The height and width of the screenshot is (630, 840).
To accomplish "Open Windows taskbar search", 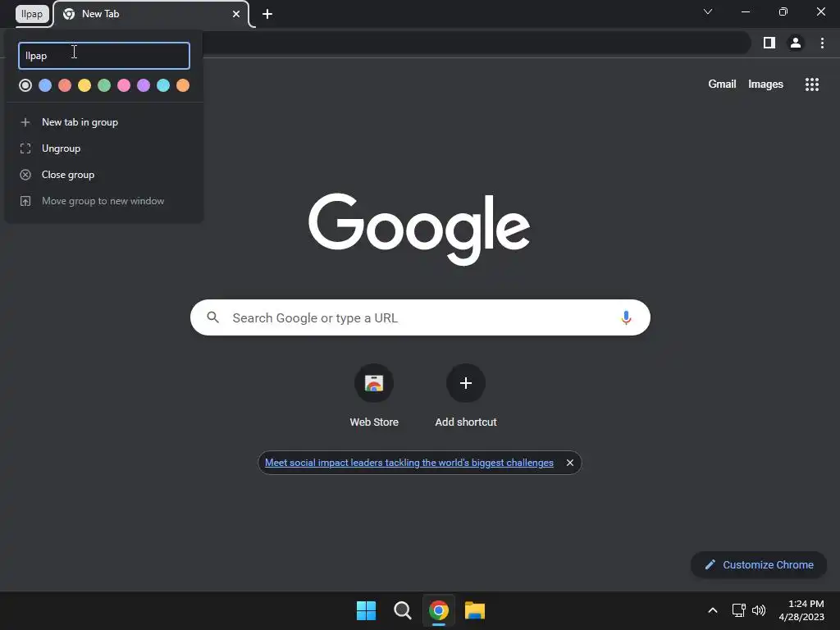I will (402, 610).
